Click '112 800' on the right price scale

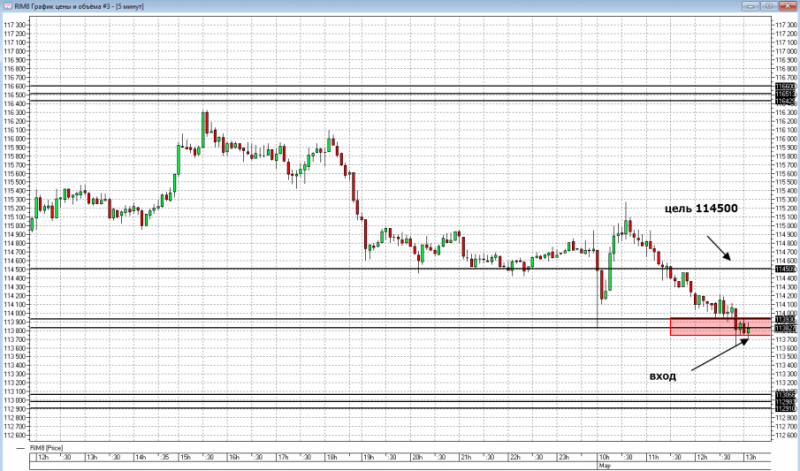[x=786, y=418]
